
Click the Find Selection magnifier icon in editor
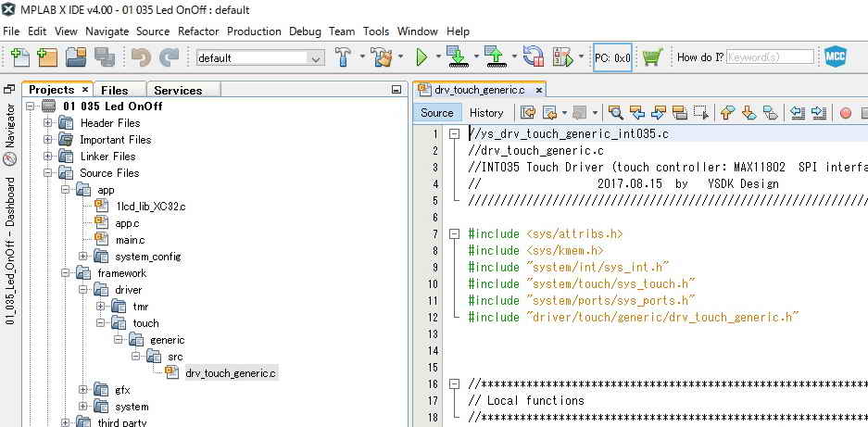(616, 113)
